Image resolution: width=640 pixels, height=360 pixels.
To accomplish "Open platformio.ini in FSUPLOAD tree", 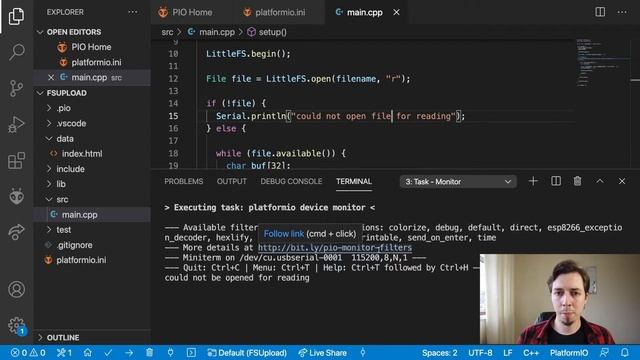I will click(81, 260).
